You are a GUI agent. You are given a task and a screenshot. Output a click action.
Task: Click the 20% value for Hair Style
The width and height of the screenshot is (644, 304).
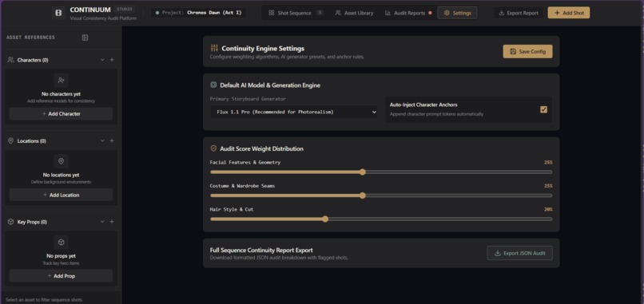548,209
